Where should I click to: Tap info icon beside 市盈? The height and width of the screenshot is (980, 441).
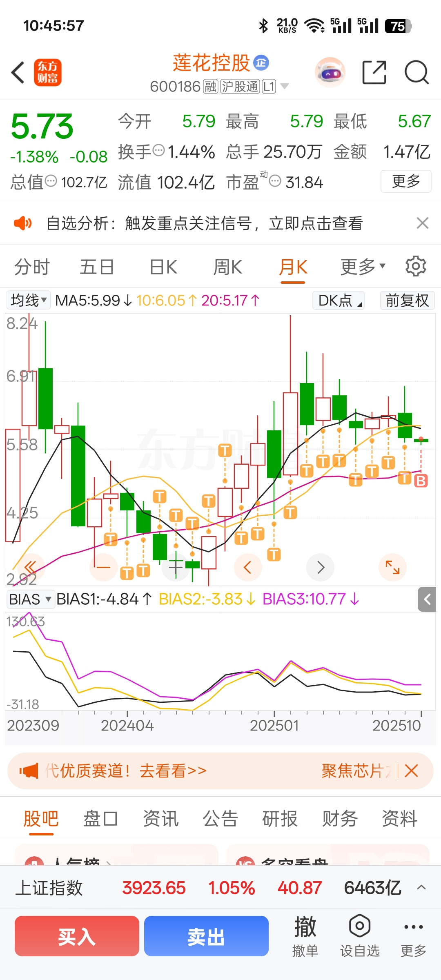[x=275, y=180]
